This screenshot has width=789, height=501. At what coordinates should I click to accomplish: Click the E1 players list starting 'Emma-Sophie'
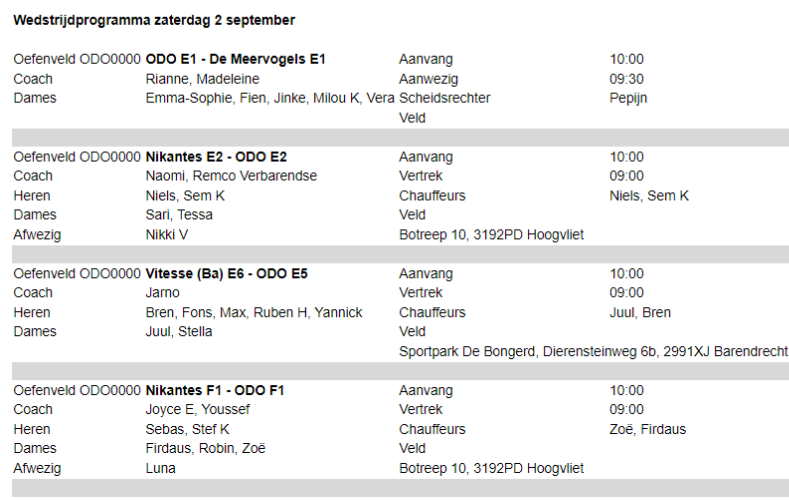270,98
